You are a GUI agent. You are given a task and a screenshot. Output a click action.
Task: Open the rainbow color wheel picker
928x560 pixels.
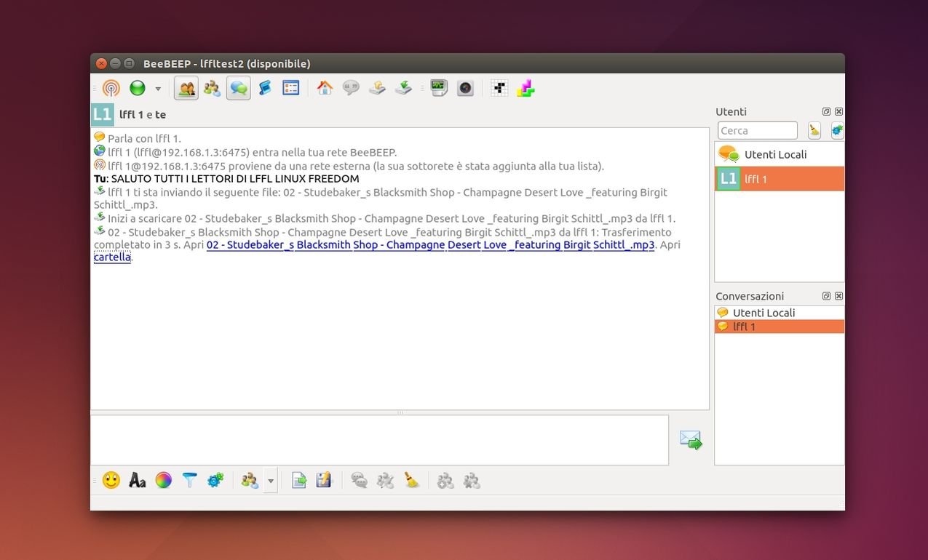point(163,480)
